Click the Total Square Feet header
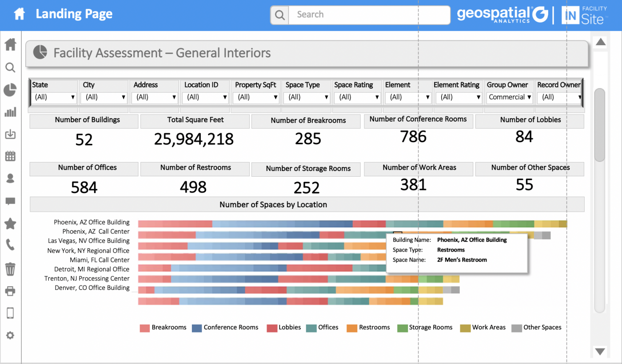This screenshot has width=622, height=364. (195, 121)
